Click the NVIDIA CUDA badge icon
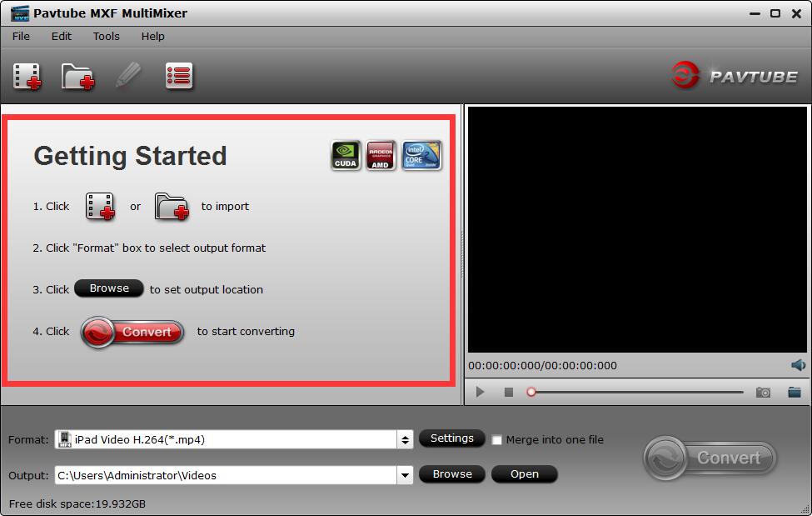This screenshot has height=516, width=812. (346, 155)
